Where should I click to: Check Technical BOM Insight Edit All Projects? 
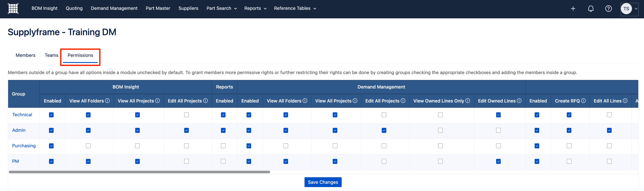[x=187, y=115]
